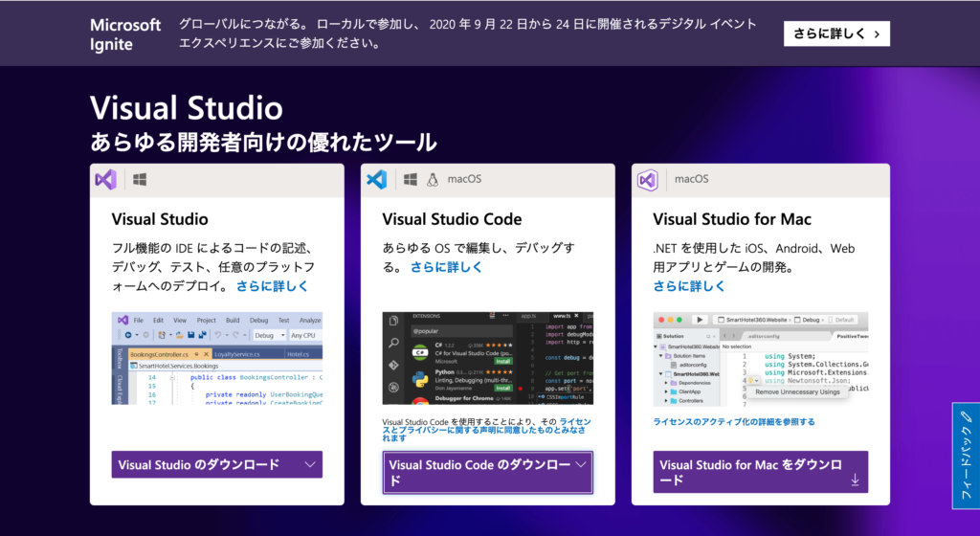Open さらに詳しく link under Visual Studio Code description
The height and width of the screenshot is (536, 980).
pyautogui.click(x=446, y=267)
